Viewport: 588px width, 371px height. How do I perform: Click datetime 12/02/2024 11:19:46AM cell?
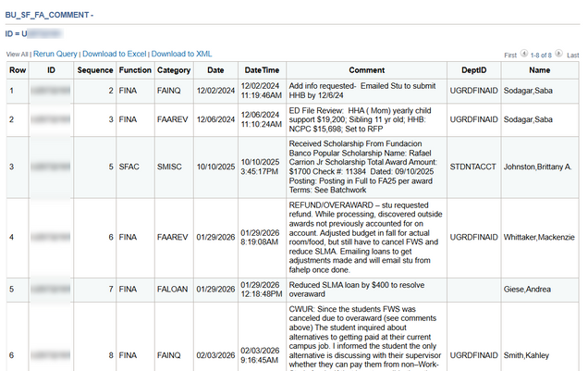pos(262,91)
